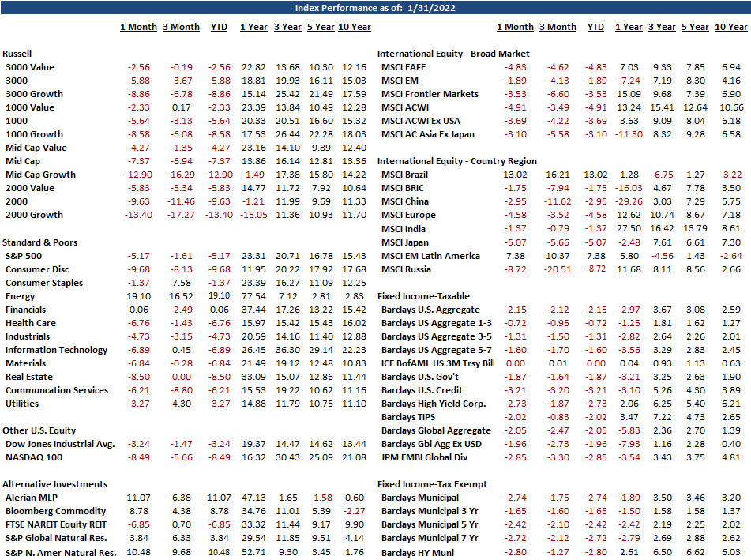Image resolution: width=751 pixels, height=560 pixels.
Task: Click 'International Equity - Country Region' heading
Action: coord(457,161)
